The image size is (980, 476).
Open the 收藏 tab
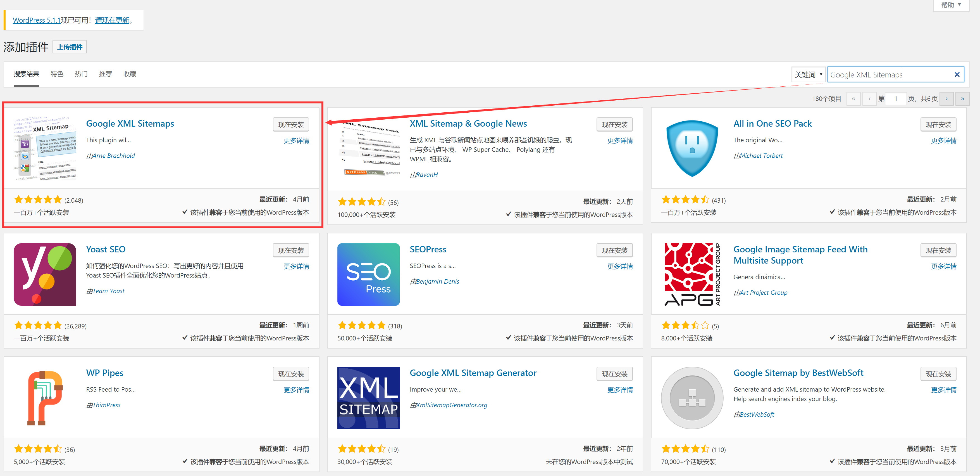pyautogui.click(x=130, y=74)
